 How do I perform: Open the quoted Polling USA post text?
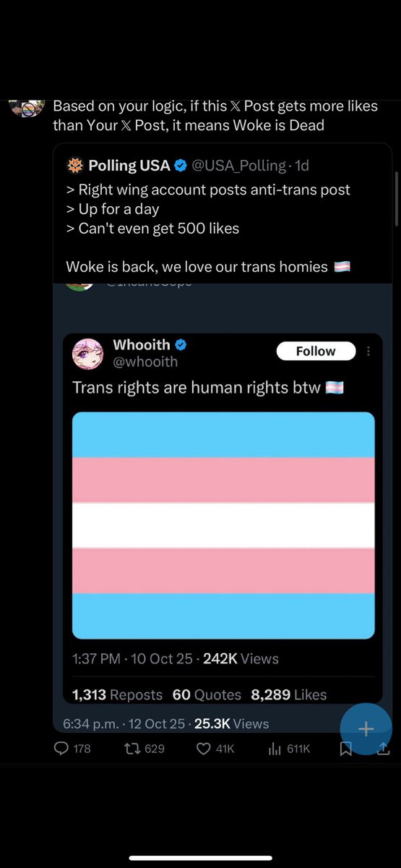pos(208,228)
